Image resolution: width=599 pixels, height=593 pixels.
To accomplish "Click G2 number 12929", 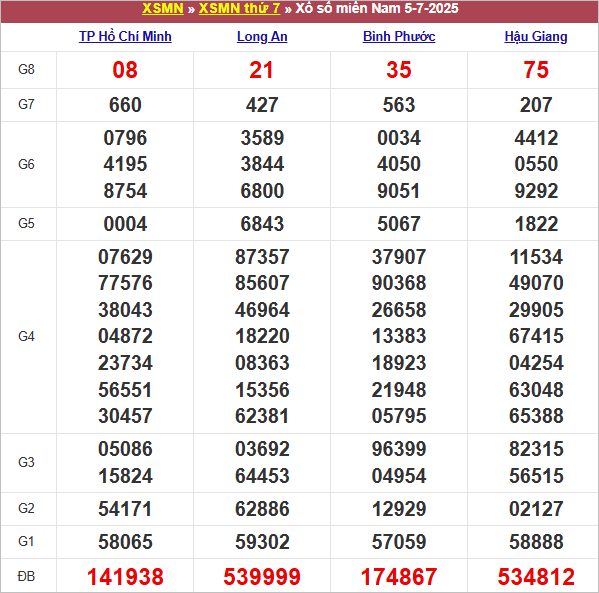I will 399,509.
